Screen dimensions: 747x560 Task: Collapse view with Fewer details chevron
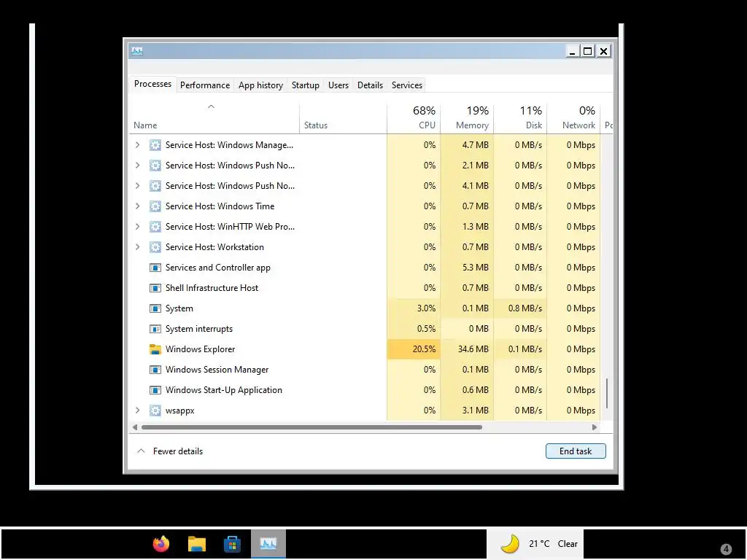(141, 451)
